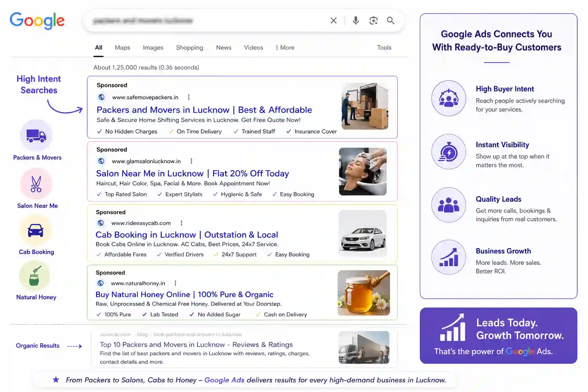
Task: Open the salon hair wash ad thumbnail
Action: point(363,171)
